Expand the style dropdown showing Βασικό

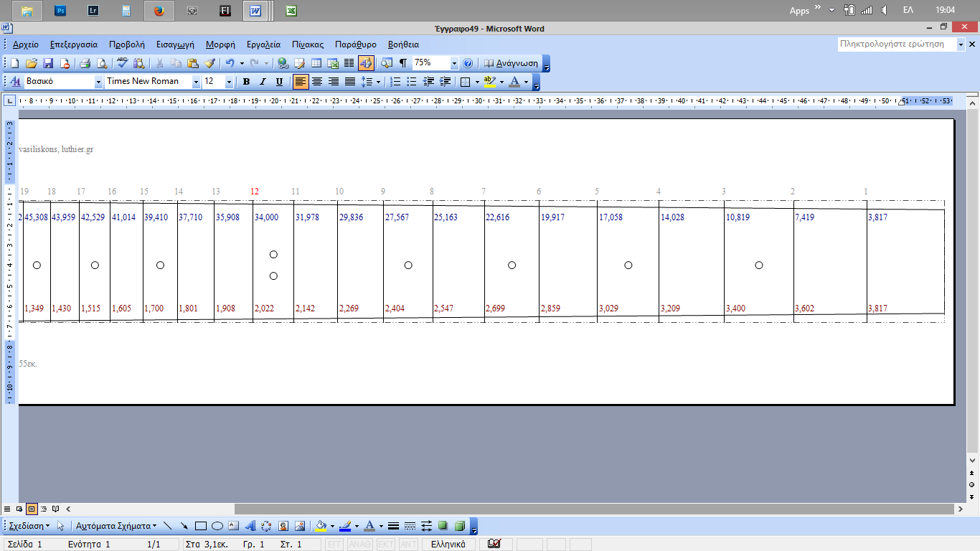pos(98,82)
